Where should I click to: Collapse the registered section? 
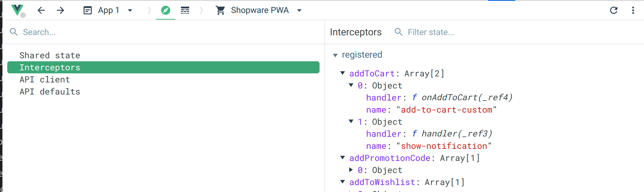pos(335,55)
